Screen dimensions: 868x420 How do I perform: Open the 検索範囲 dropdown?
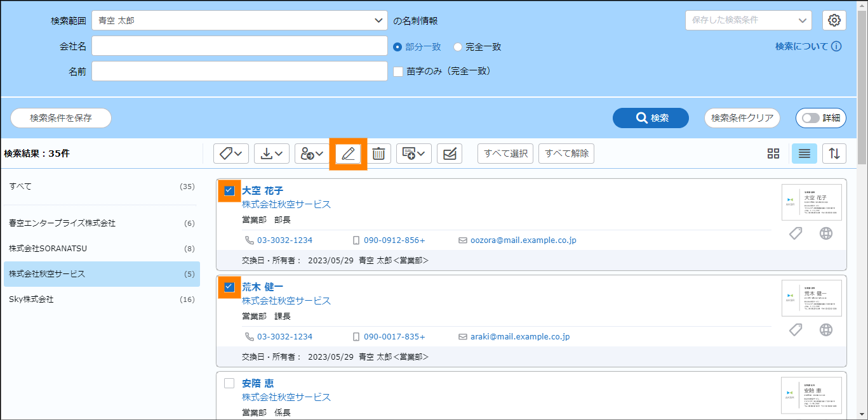tap(239, 20)
